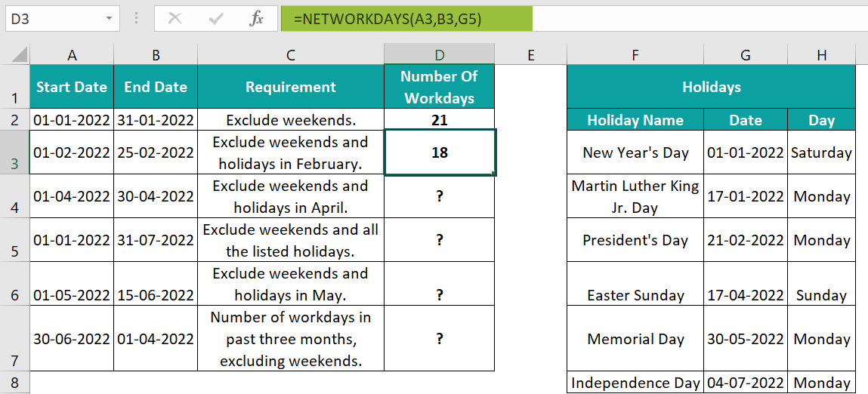Select row 5 header
868x394 pixels.
(15, 239)
